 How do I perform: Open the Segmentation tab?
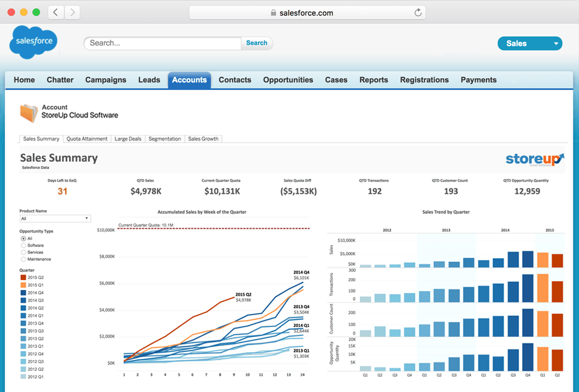tap(165, 138)
